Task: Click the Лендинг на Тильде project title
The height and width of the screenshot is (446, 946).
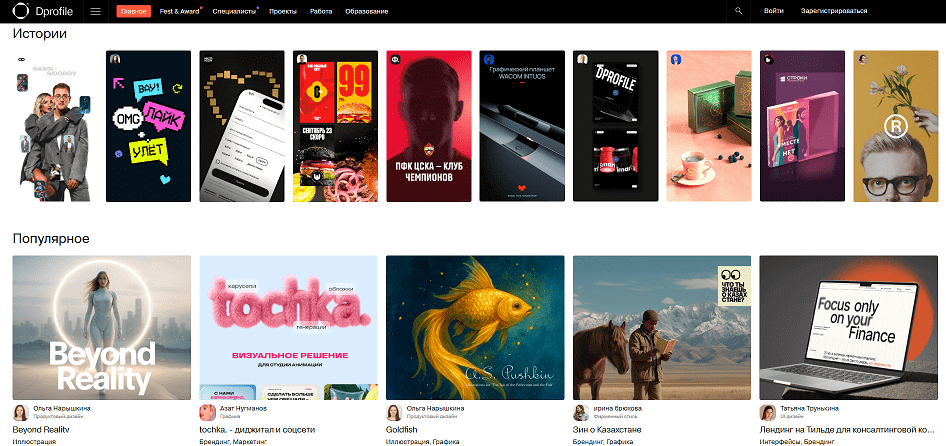Action: [x=848, y=430]
